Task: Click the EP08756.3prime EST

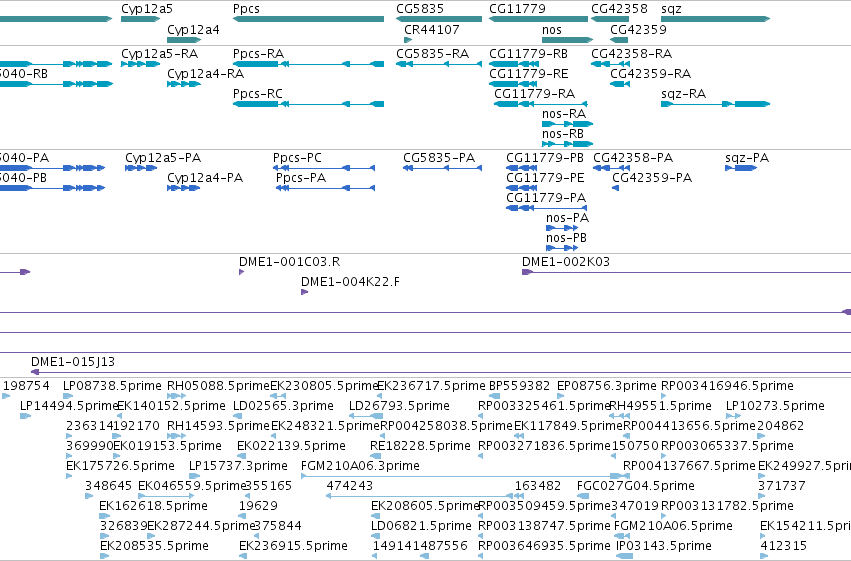Action: point(561,396)
